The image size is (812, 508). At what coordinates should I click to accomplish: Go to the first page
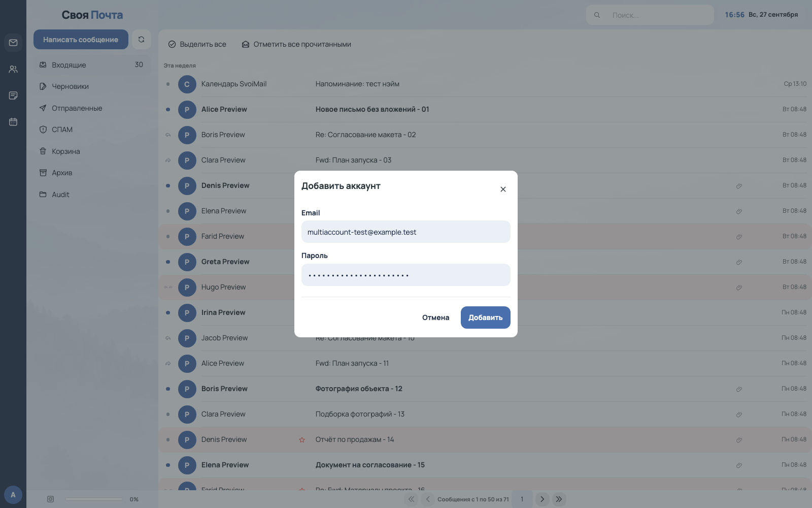coord(412,499)
